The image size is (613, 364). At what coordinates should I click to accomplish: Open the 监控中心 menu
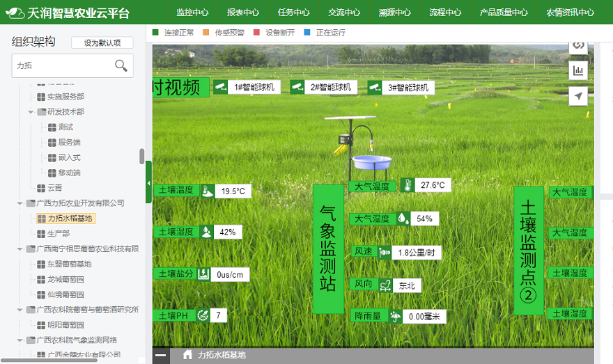coord(192,13)
